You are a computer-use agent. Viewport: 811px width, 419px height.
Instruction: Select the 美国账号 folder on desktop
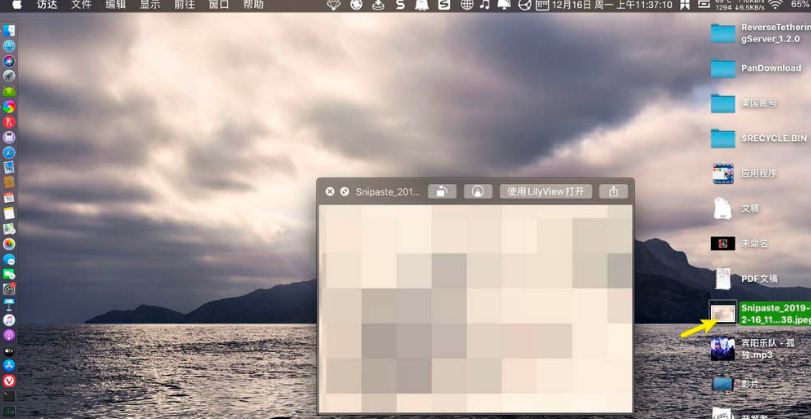[723, 103]
